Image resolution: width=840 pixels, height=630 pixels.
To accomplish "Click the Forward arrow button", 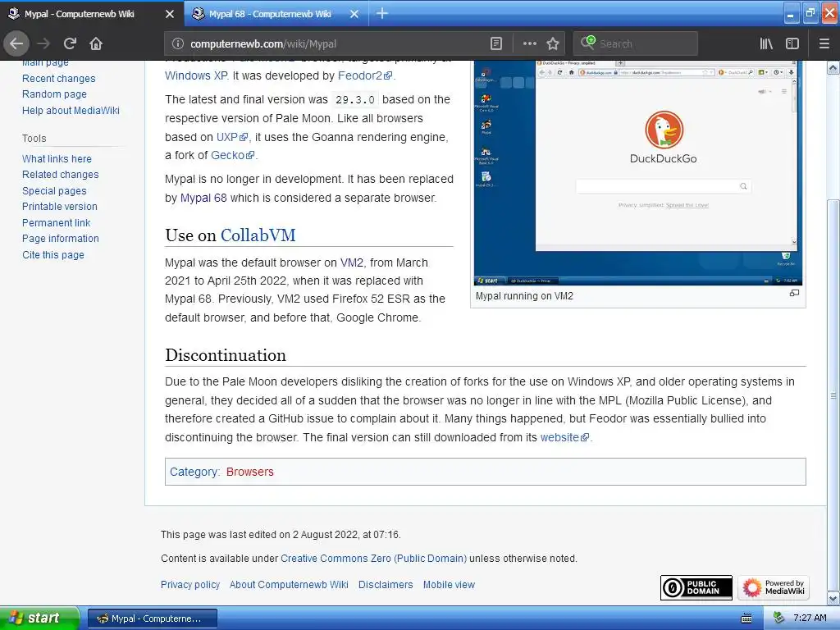I will point(44,43).
